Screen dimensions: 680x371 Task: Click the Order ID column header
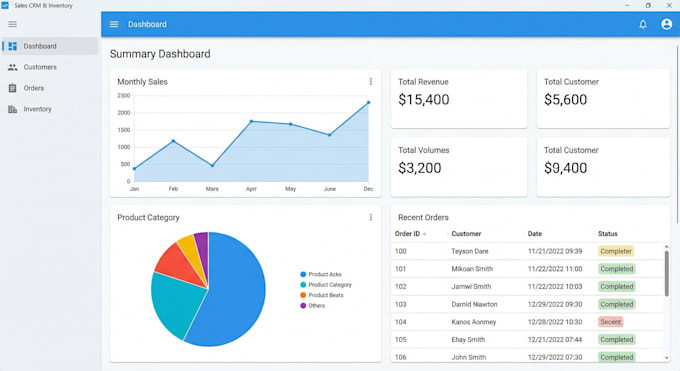[x=407, y=234]
